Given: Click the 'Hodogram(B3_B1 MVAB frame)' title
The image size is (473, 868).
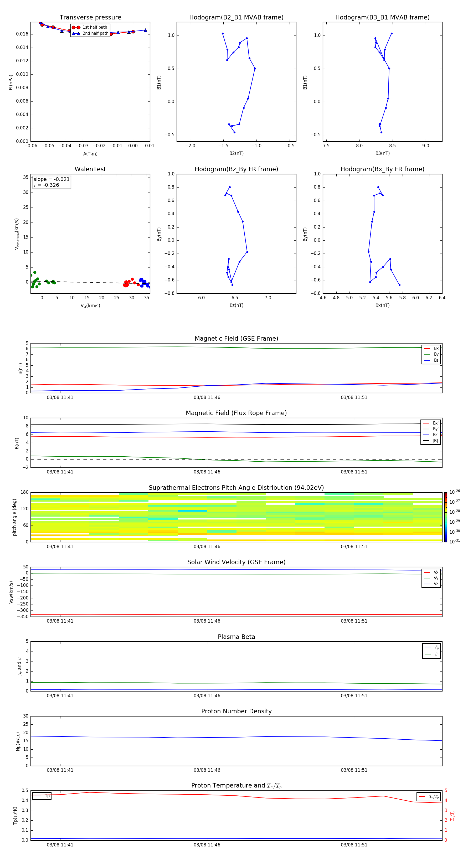Looking at the screenshot, I should (382, 18).
